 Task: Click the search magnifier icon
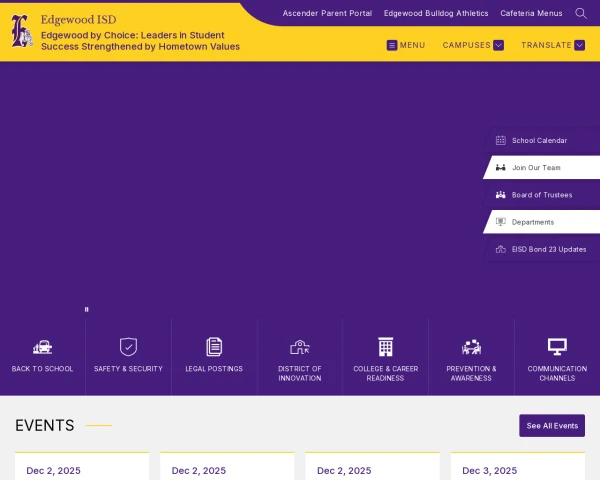point(581,13)
